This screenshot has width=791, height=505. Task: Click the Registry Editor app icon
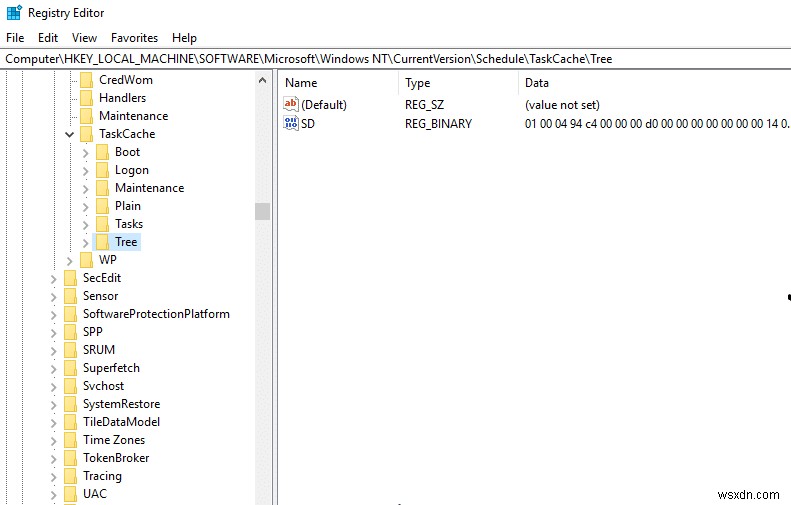click(14, 13)
